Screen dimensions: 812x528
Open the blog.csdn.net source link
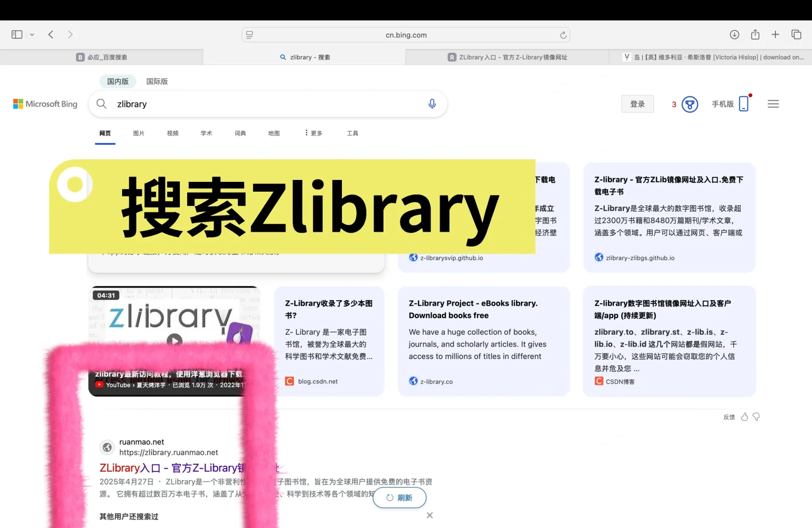tap(318, 382)
